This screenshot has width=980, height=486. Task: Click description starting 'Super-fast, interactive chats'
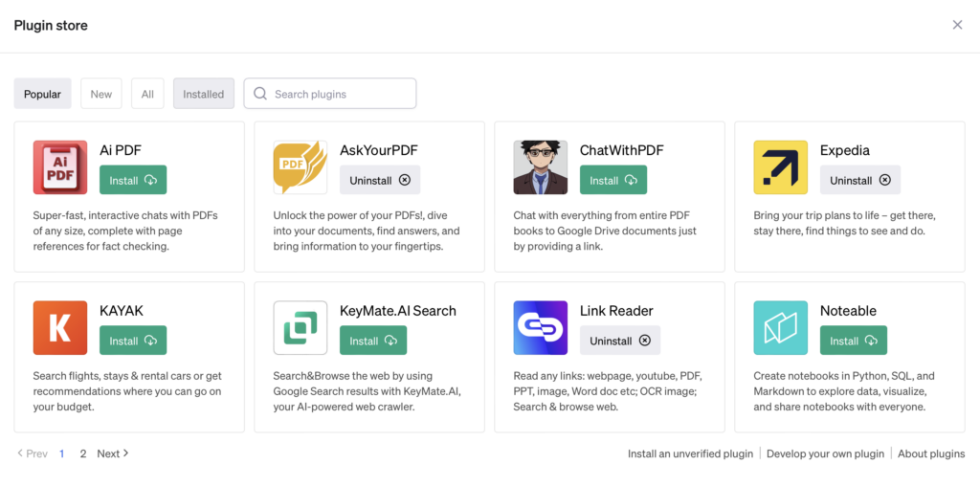pos(125,231)
